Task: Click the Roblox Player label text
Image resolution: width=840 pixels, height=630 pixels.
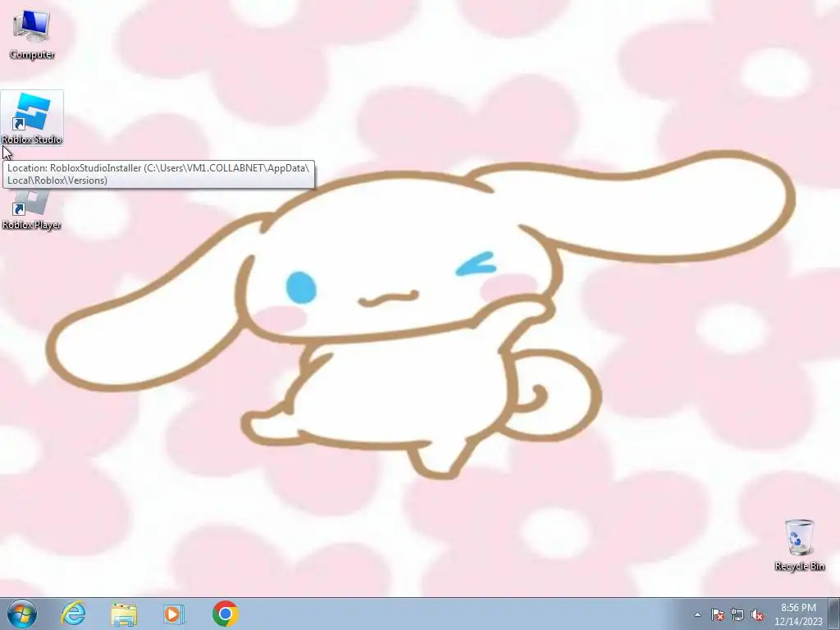Action: click(32, 225)
